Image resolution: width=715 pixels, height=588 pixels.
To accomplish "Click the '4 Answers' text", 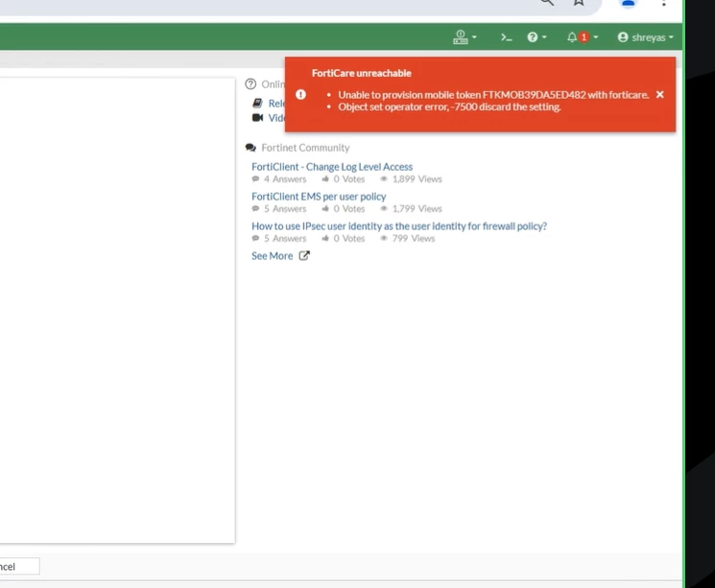I will (285, 179).
